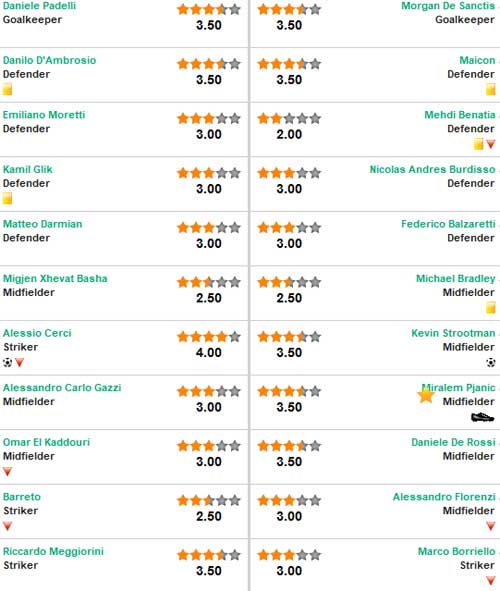
Task: Click the boot icon under Miralem Pjanic
Action: click(483, 417)
